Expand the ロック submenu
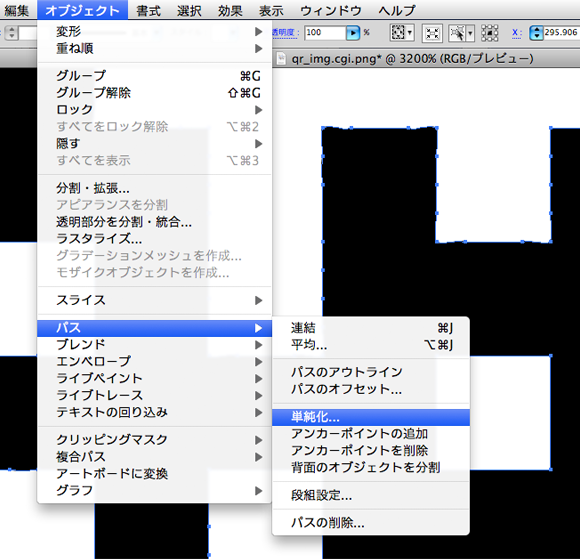This screenshot has width=580, height=559. pos(155,110)
